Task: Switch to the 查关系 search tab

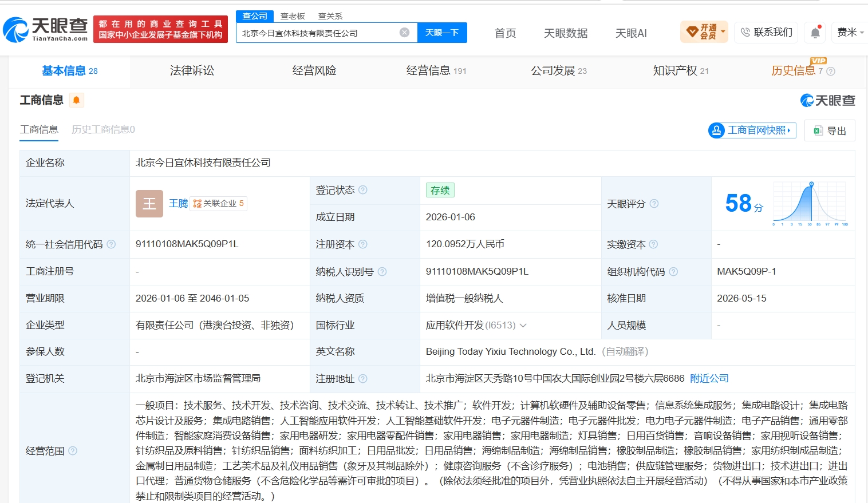Action: (330, 16)
